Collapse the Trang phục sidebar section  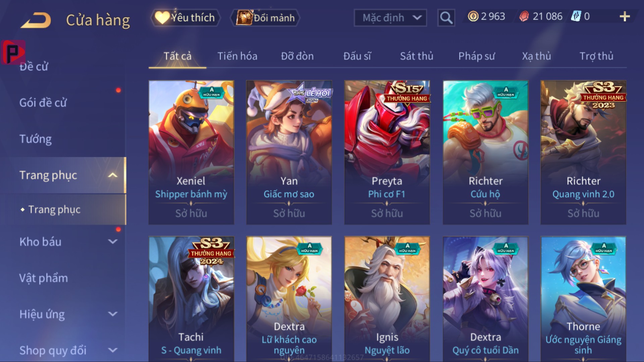click(113, 175)
